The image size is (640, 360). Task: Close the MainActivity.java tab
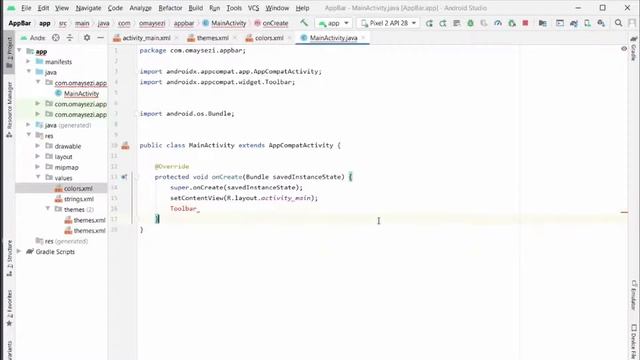[363, 38]
